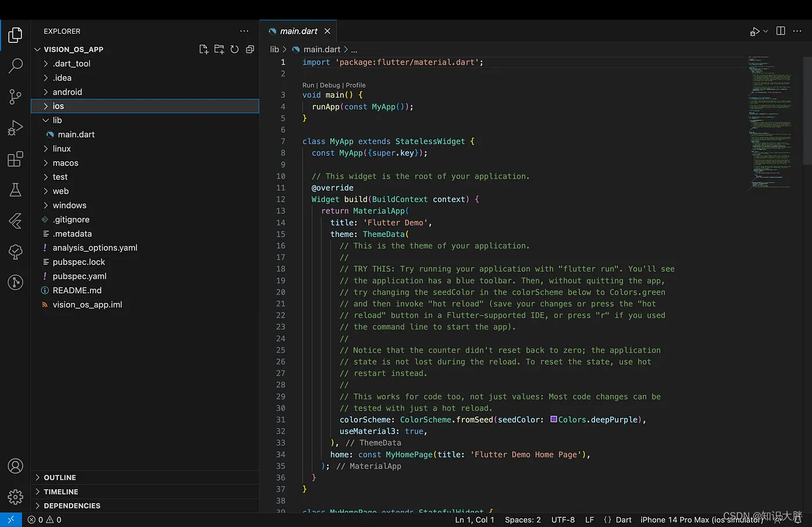Expand the web folder

click(145, 191)
